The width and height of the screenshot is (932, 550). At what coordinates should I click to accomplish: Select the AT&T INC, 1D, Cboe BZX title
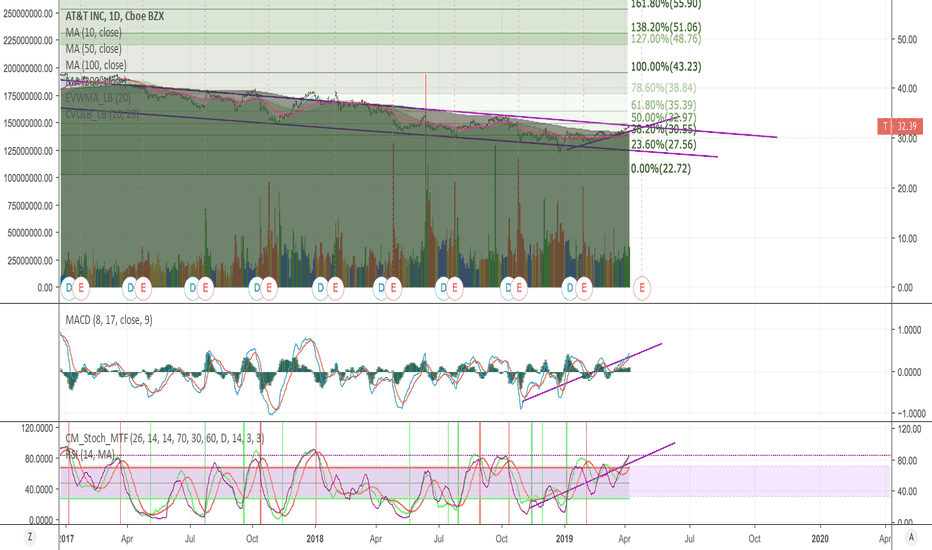click(x=115, y=16)
